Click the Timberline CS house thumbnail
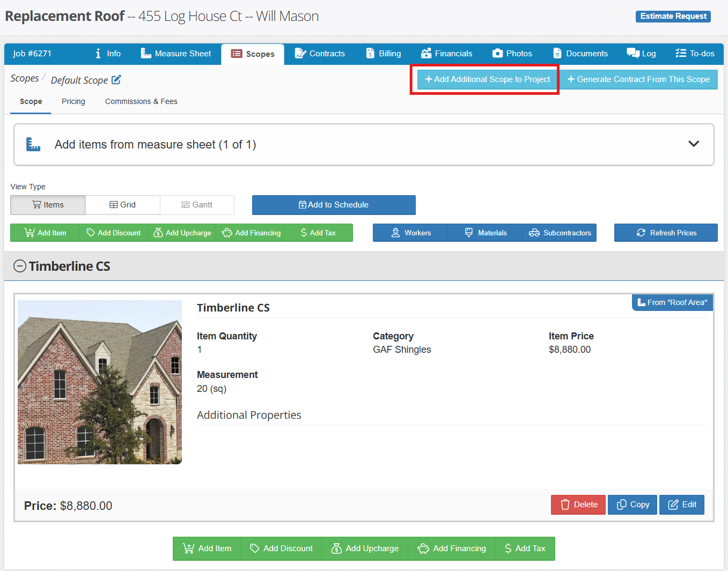The image size is (728, 571). 100,382
